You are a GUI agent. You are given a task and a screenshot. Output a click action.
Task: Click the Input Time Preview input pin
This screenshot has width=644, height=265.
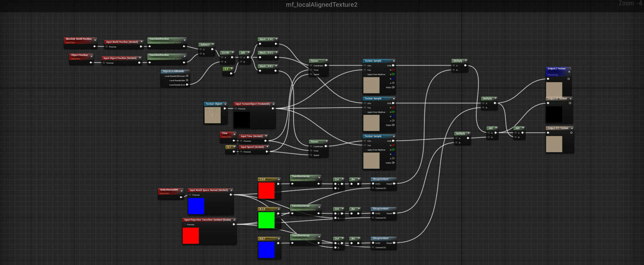pyautogui.click(x=241, y=141)
